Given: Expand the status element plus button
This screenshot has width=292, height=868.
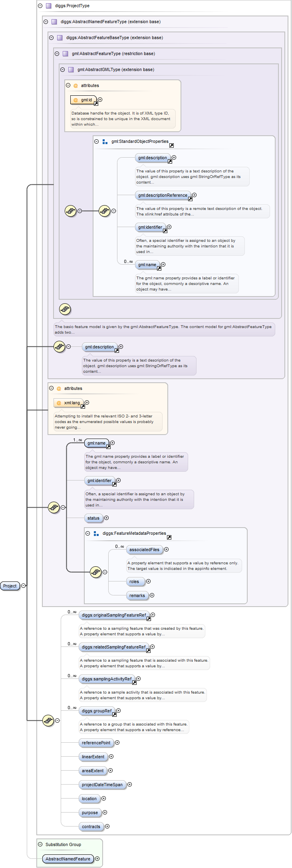Looking at the screenshot, I should tap(106, 518).
